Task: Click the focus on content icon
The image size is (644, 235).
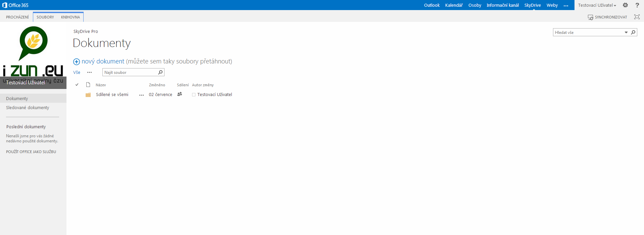Action: point(637,17)
